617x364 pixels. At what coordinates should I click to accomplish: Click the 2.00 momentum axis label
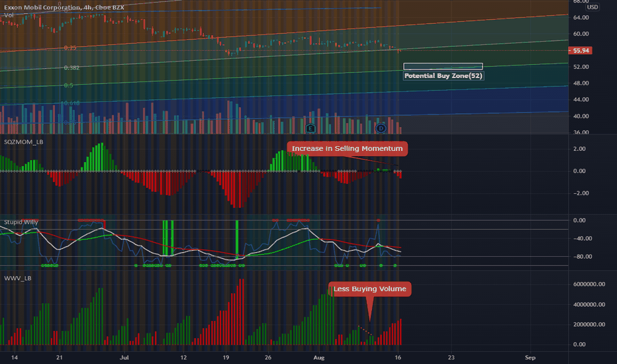(x=579, y=149)
